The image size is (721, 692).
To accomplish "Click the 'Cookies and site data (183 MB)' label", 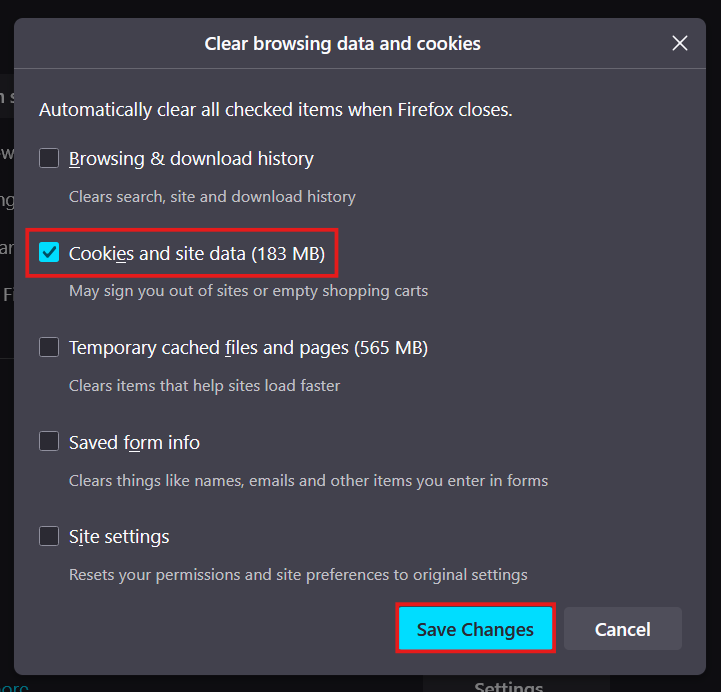I will (x=196, y=253).
